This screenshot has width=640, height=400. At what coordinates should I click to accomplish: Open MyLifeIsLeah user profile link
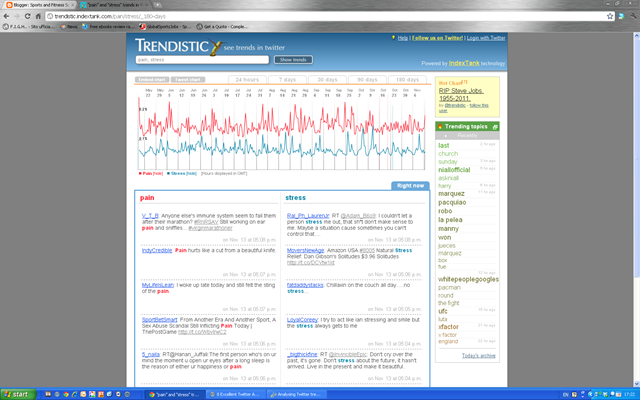click(x=158, y=285)
